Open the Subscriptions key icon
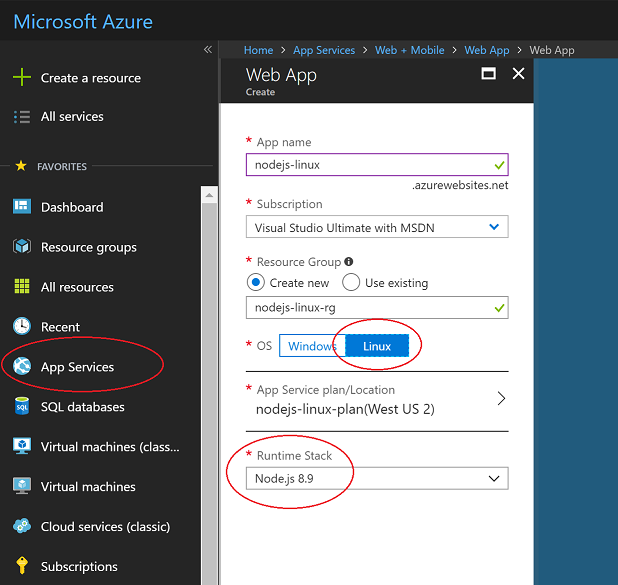The image size is (618, 585). coord(22,566)
